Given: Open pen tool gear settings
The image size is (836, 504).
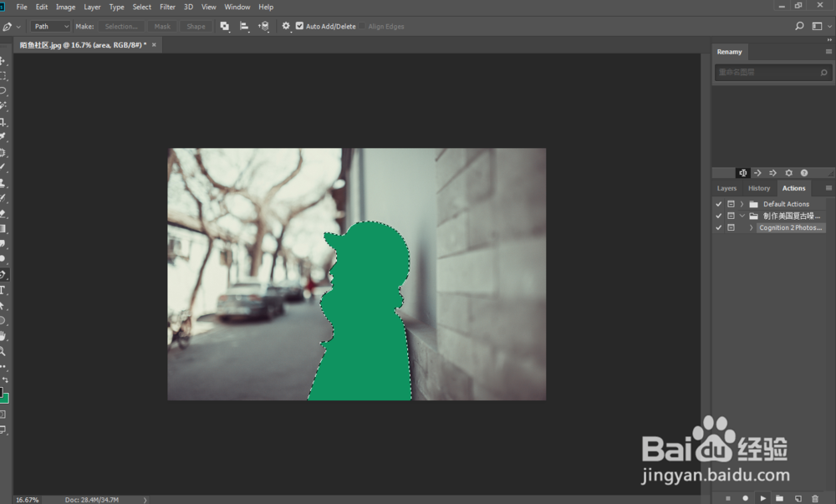Looking at the screenshot, I should pyautogui.click(x=286, y=26).
